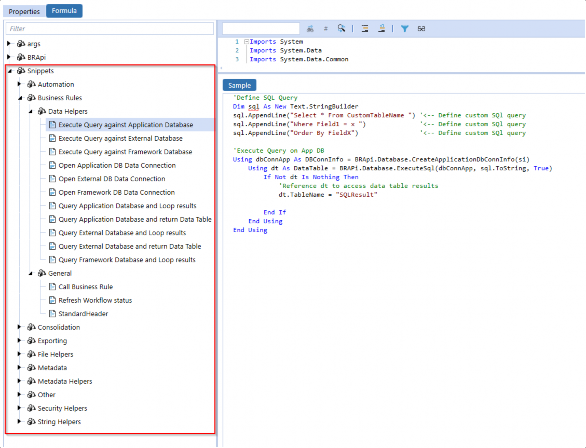Expand the Automation folder arrow

tap(19, 84)
